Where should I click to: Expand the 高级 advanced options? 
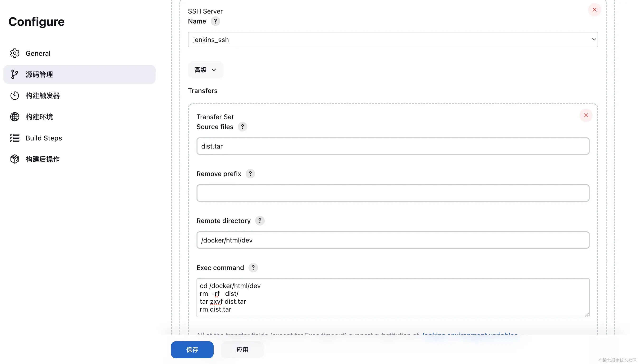click(205, 70)
